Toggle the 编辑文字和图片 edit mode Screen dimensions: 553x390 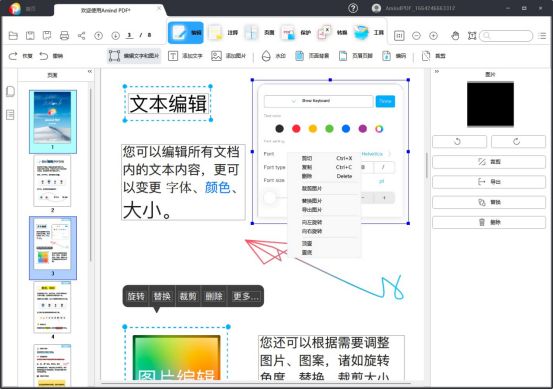pyautogui.click(x=134, y=56)
